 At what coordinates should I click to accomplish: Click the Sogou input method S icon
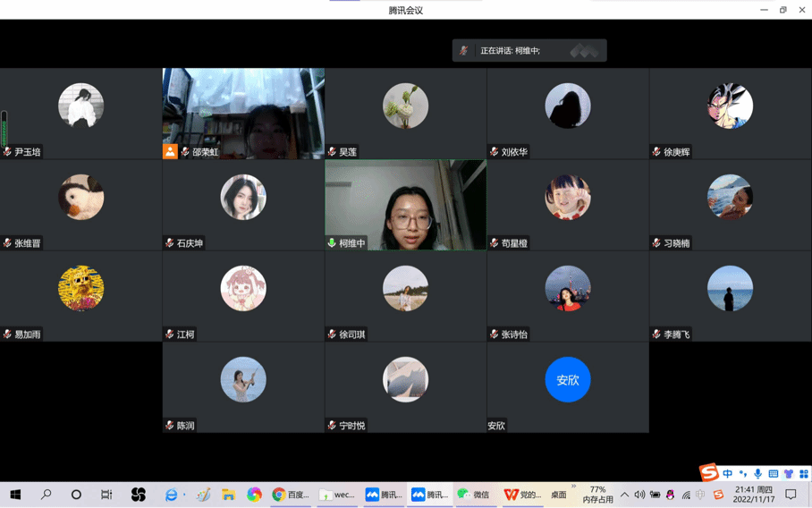point(709,472)
